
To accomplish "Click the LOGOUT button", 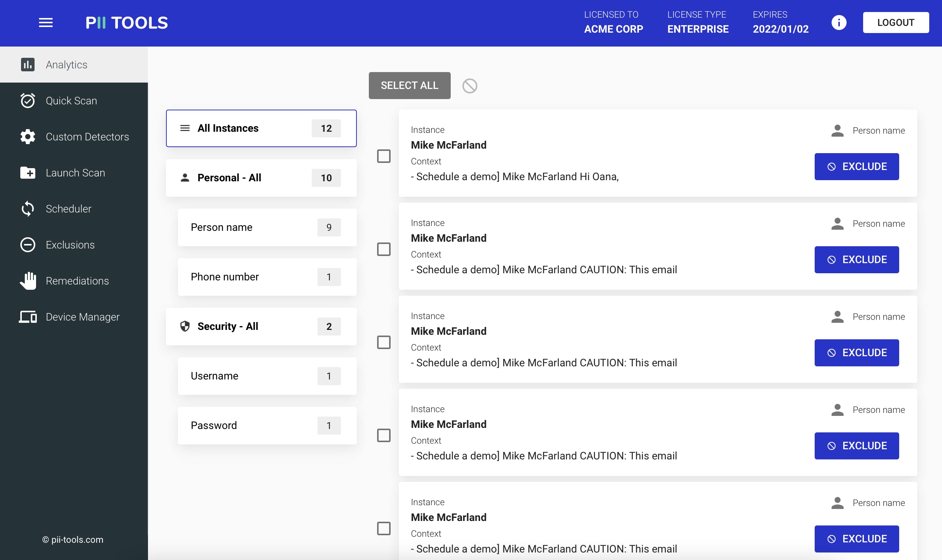I will (895, 23).
